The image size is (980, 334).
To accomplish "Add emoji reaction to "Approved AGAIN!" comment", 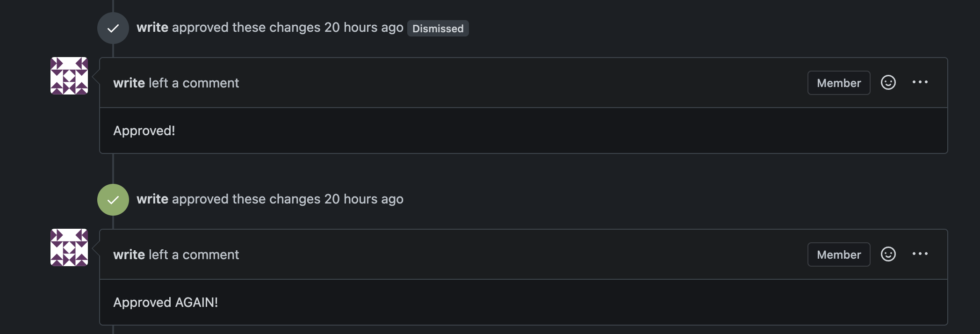I will tap(888, 254).
